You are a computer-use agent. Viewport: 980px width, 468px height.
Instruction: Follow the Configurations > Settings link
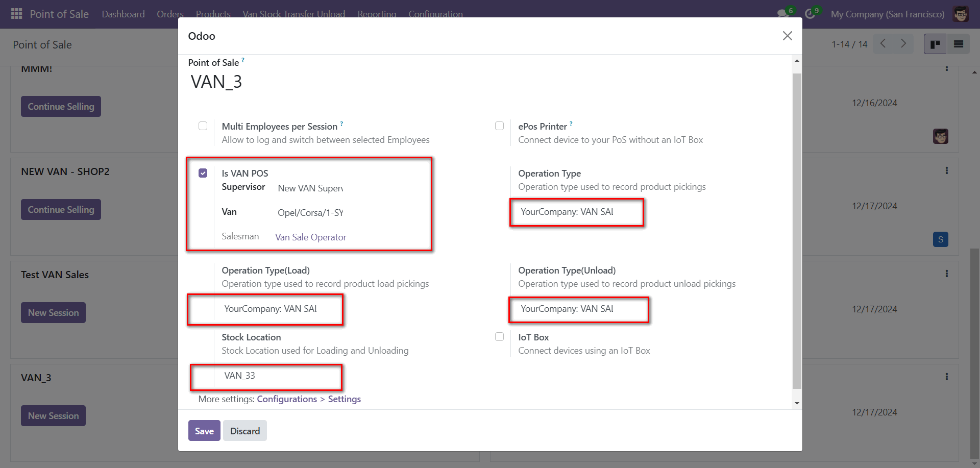coord(308,399)
